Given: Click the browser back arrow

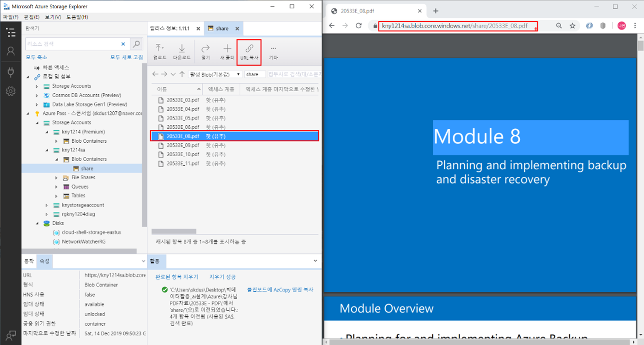Looking at the screenshot, I should tap(332, 26).
